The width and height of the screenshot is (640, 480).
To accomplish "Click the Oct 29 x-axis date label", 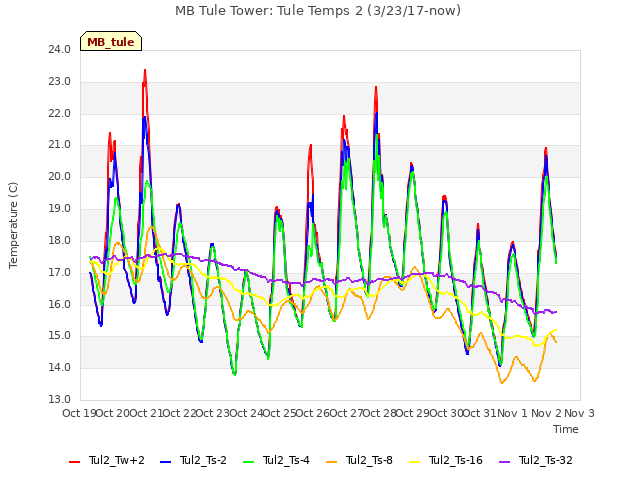I will tap(413, 413).
